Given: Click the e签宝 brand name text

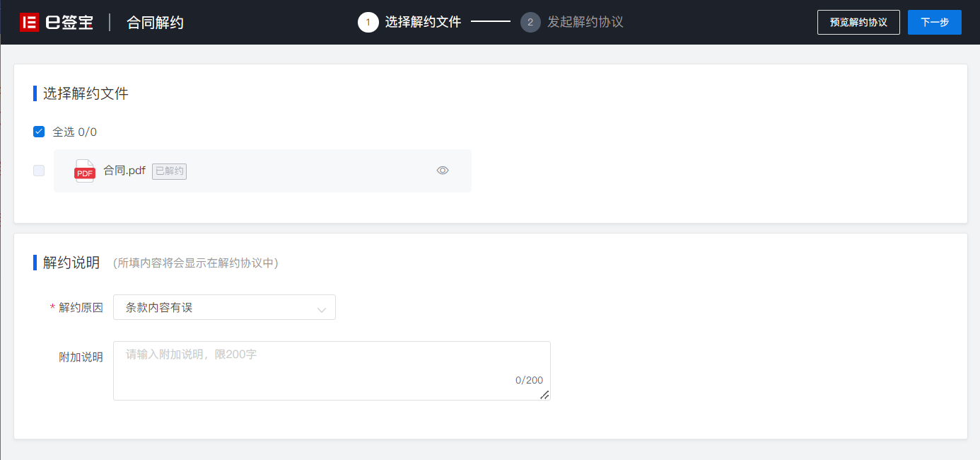Looking at the screenshot, I should point(69,23).
